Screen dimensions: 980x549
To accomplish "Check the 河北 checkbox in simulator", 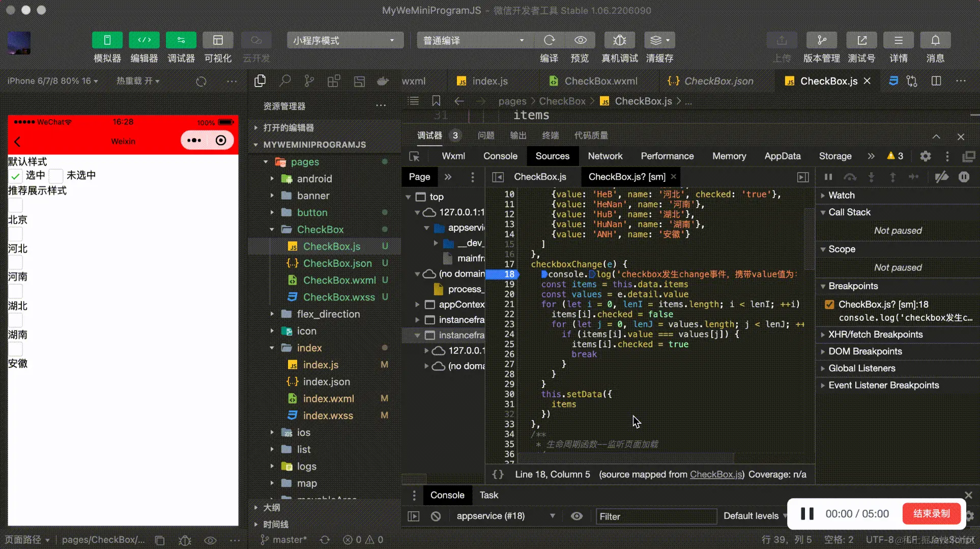I will pos(15,234).
